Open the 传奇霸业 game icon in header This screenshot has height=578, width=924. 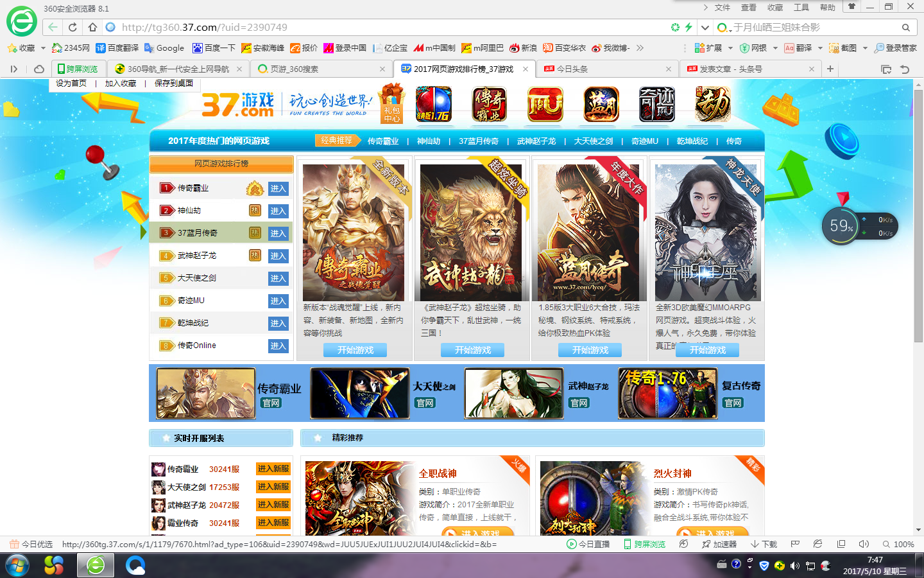490,104
